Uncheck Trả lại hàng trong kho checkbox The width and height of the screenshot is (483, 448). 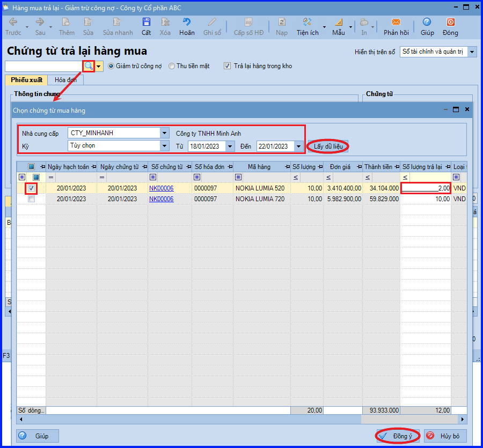click(228, 66)
